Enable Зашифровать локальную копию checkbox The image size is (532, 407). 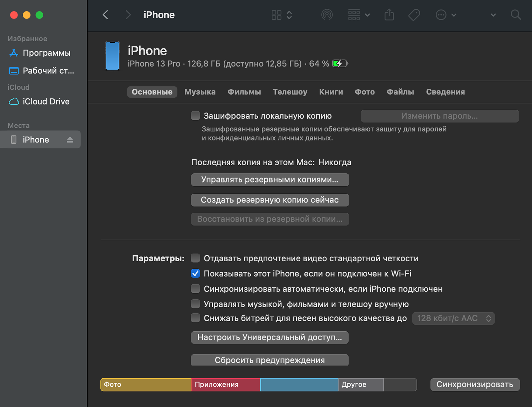click(x=195, y=116)
